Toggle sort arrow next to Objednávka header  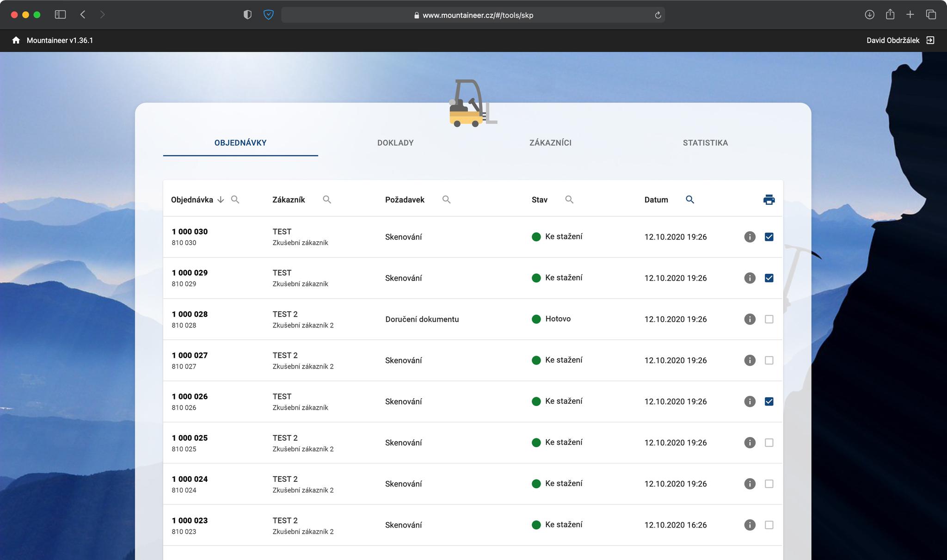(221, 200)
